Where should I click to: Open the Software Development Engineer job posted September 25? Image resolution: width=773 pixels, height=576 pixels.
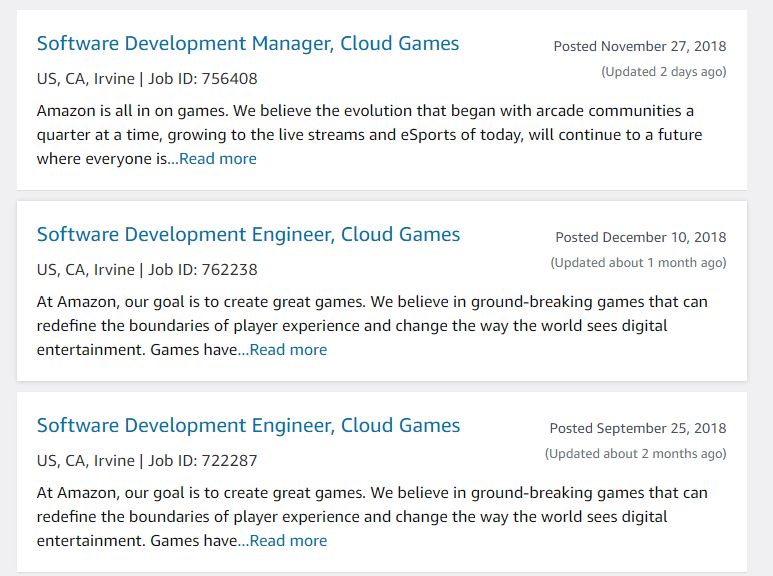click(x=248, y=426)
